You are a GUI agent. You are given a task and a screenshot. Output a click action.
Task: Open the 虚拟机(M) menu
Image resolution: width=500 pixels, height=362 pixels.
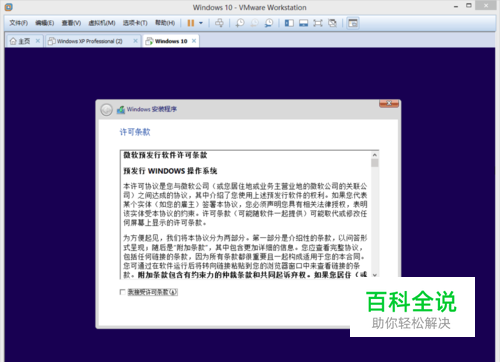pos(102,23)
